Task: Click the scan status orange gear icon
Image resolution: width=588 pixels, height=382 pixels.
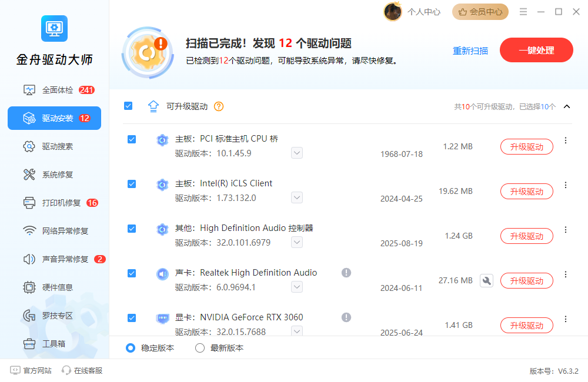Action: pos(148,52)
